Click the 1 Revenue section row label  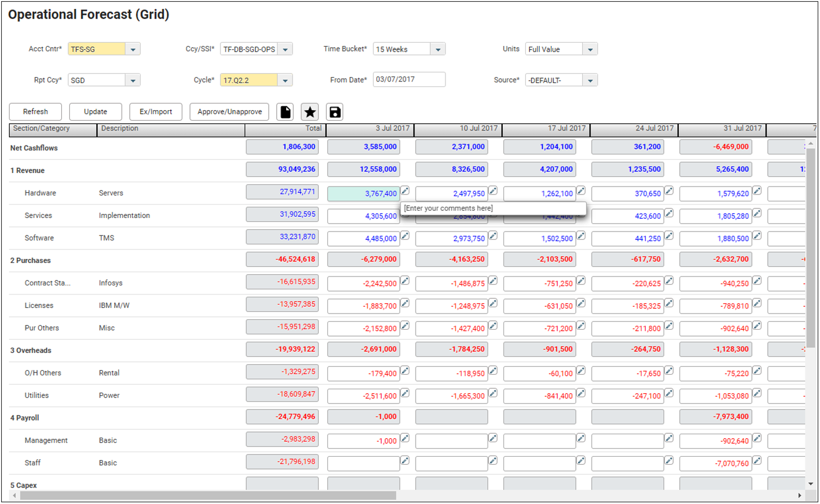click(x=27, y=171)
